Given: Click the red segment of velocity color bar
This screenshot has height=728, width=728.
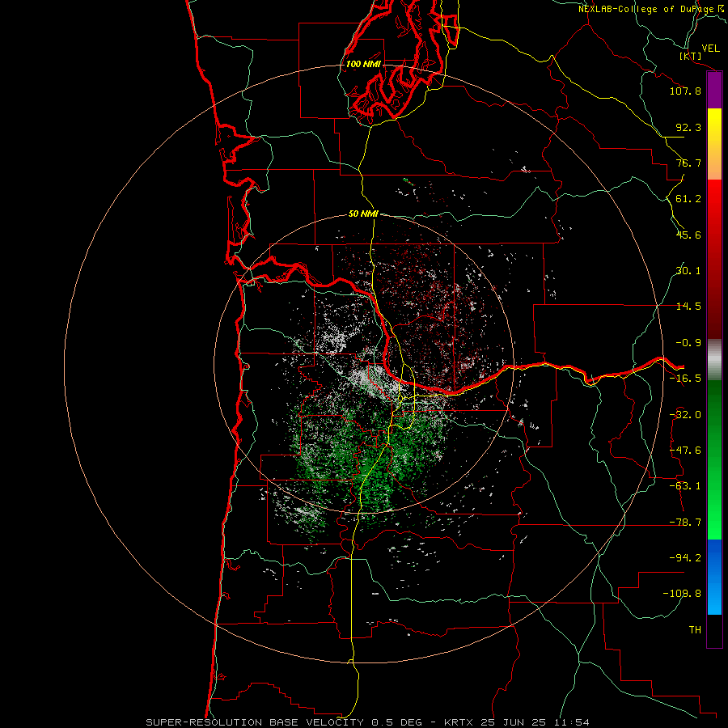Looking at the screenshot, I should (714, 259).
